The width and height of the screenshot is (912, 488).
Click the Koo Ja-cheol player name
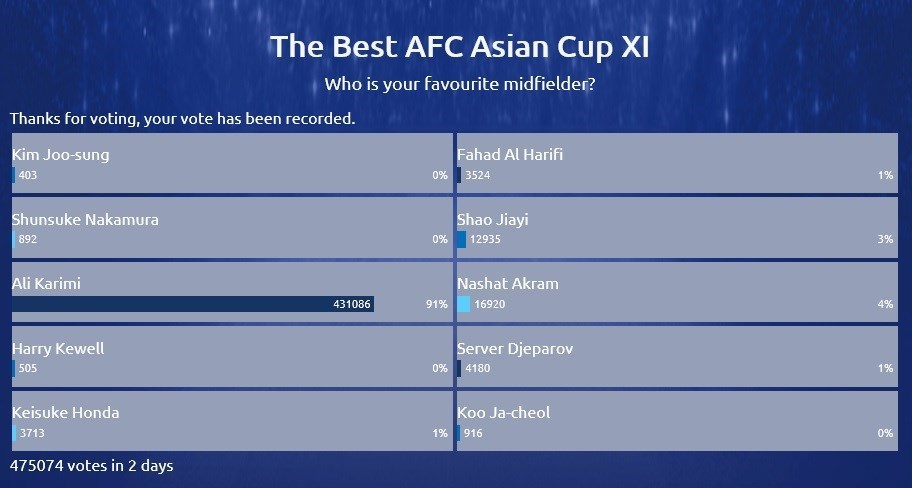tap(504, 413)
